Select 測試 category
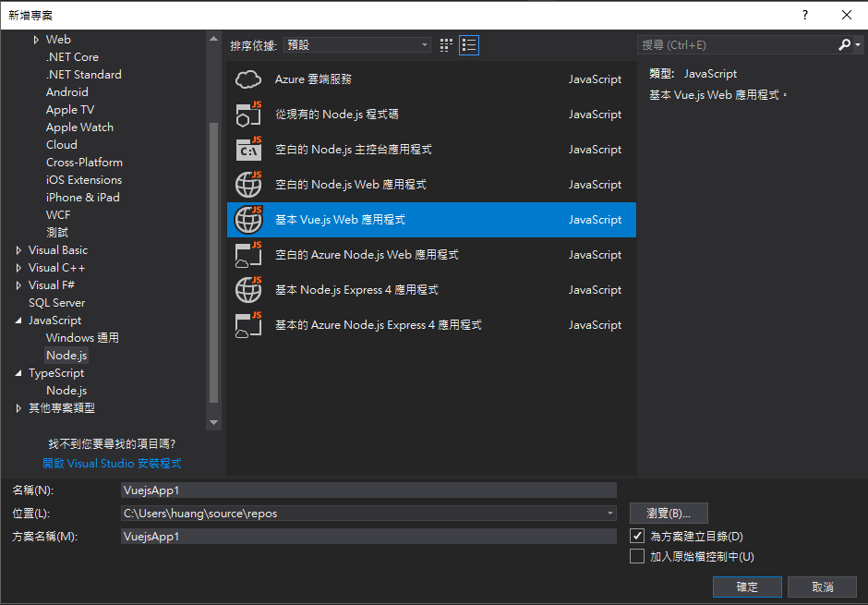Viewport: 868px width, 605px height. pos(57,233)
